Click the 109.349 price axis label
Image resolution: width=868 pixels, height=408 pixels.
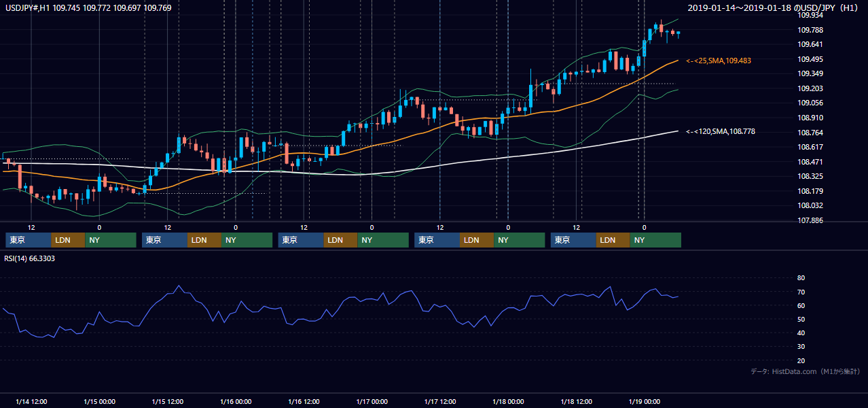[810, 73]
